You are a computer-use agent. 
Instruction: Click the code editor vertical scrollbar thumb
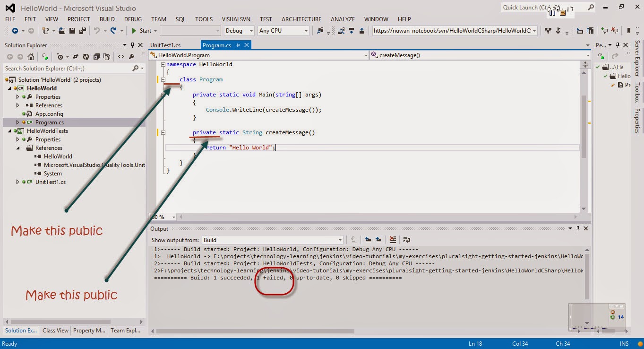[x=584, y=126]
